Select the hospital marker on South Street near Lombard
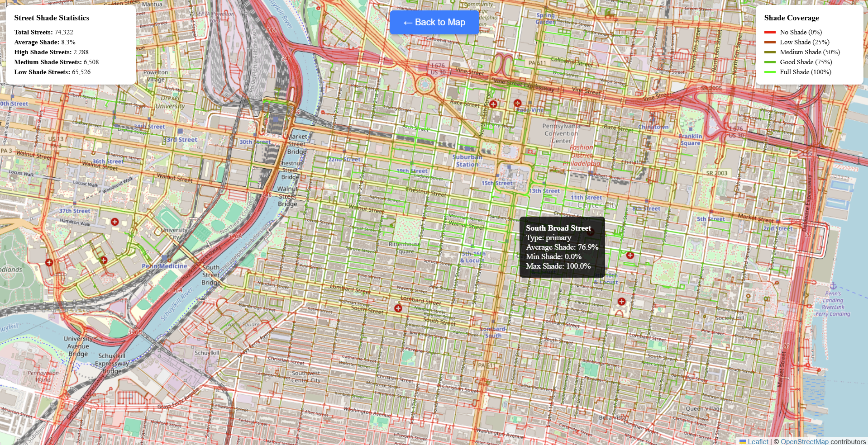The image size is (868, 445). pyautogui.click(x=398, y=308)
